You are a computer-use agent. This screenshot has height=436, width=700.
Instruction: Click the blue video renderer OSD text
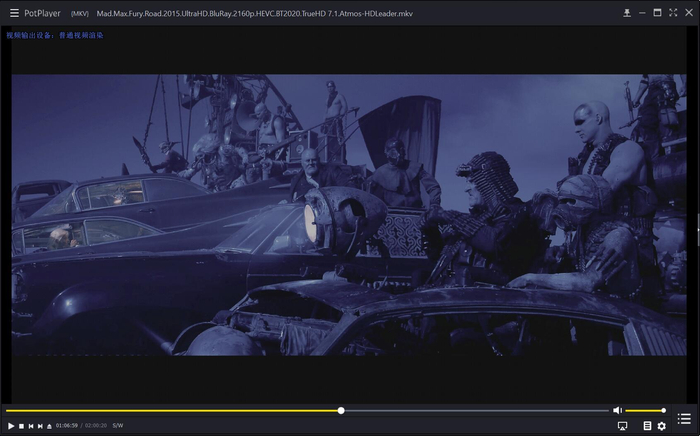54,35
